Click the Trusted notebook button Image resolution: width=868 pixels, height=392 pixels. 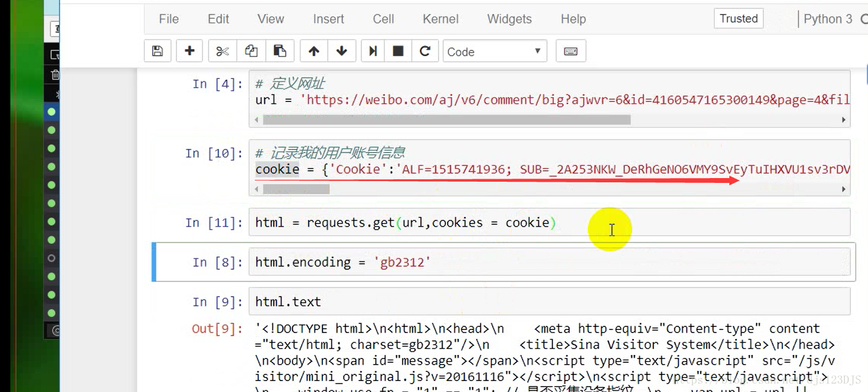(738, 18)
